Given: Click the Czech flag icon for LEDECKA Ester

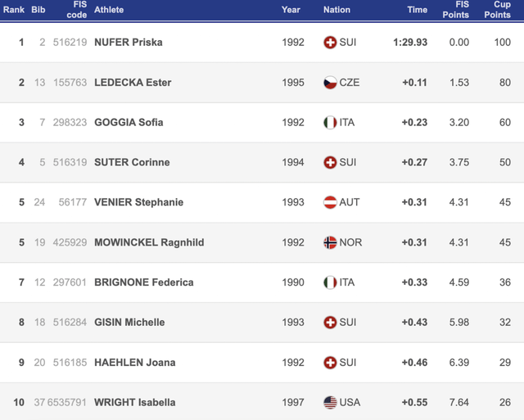Looking at the screenshot, I should tap(330, 83).
